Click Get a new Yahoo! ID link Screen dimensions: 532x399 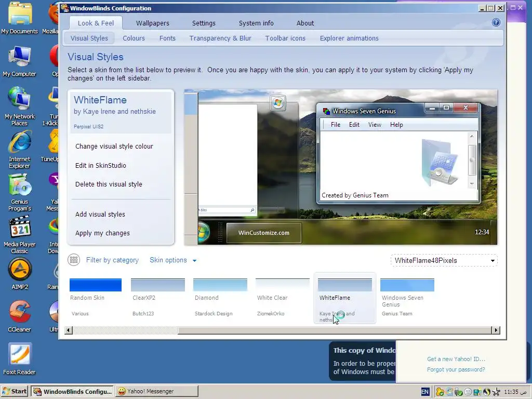[456, 359]
